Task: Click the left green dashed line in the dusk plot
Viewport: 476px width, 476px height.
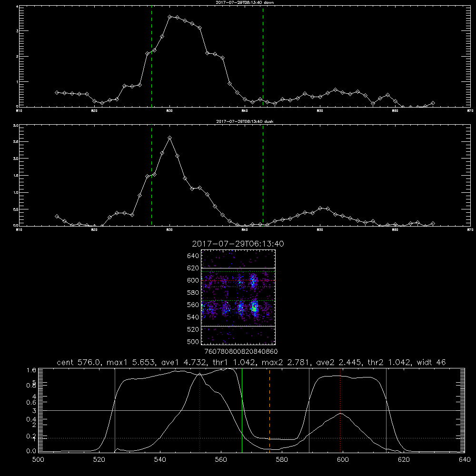Action: click(151, 176)
